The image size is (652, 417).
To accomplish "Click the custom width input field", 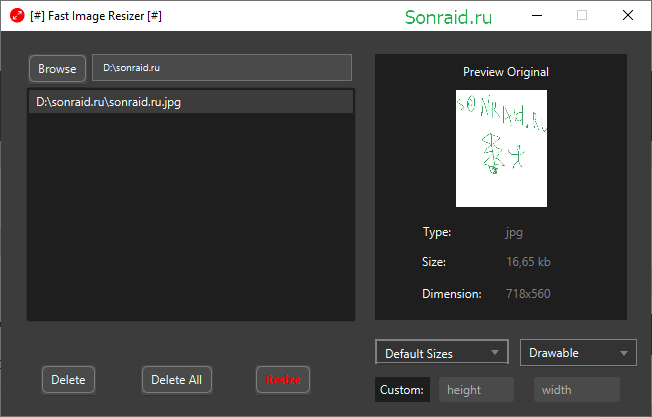I will coord(577,390).
